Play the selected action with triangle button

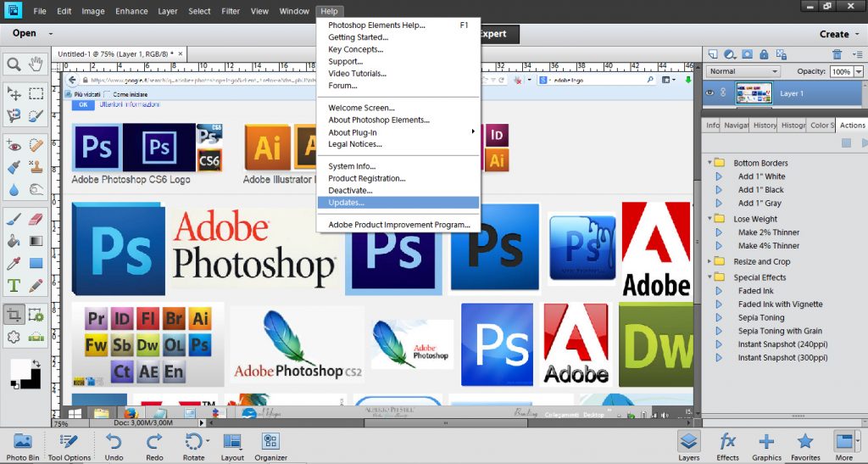click(864, 143)
